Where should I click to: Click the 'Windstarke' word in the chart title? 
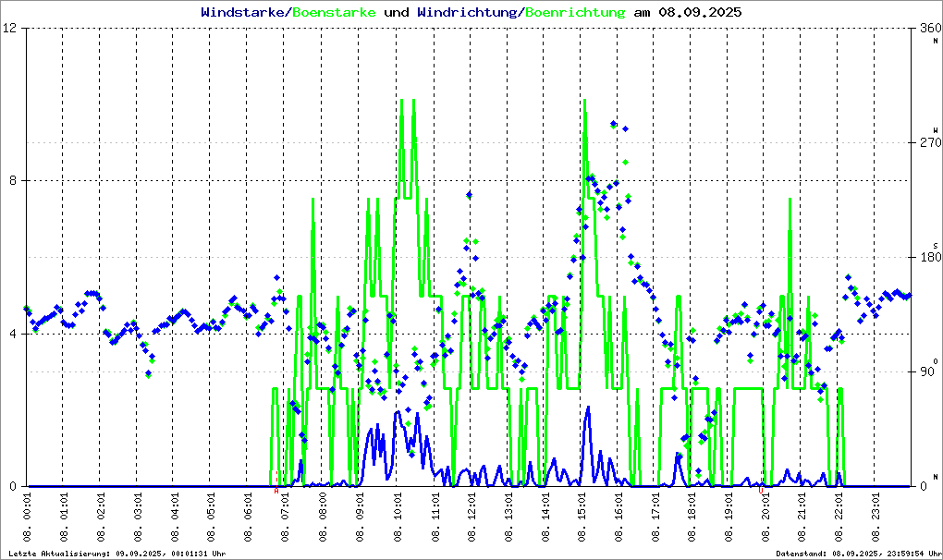[x=242, y=12]
